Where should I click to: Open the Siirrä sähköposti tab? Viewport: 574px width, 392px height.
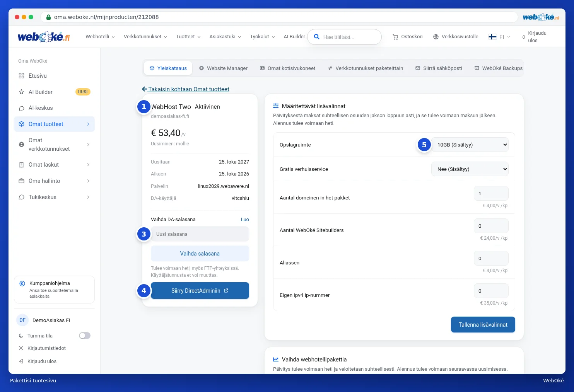pos(439,68)
